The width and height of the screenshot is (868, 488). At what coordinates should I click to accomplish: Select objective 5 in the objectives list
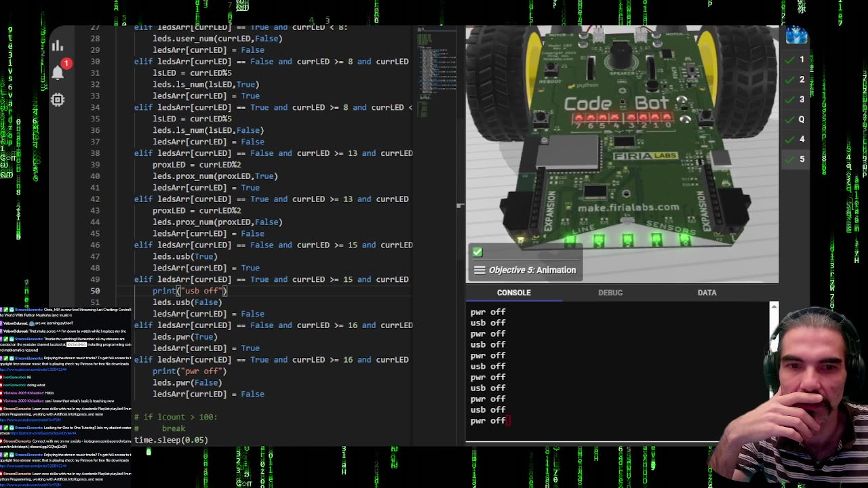tap(795, 159)
